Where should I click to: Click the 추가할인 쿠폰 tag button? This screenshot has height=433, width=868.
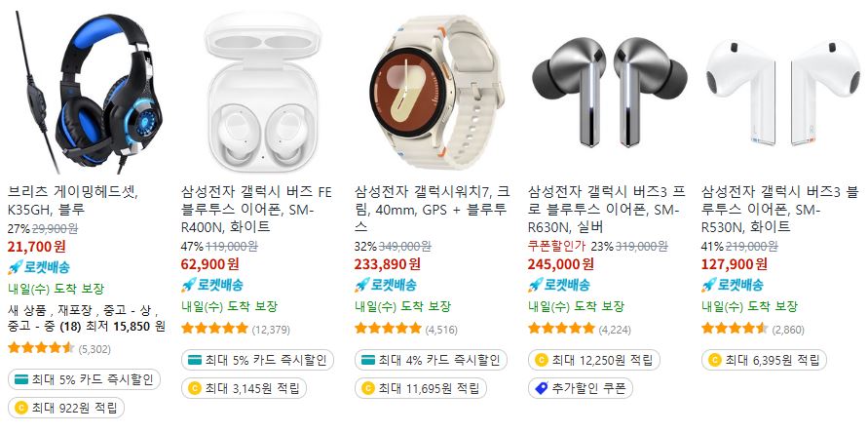point(581,388)
